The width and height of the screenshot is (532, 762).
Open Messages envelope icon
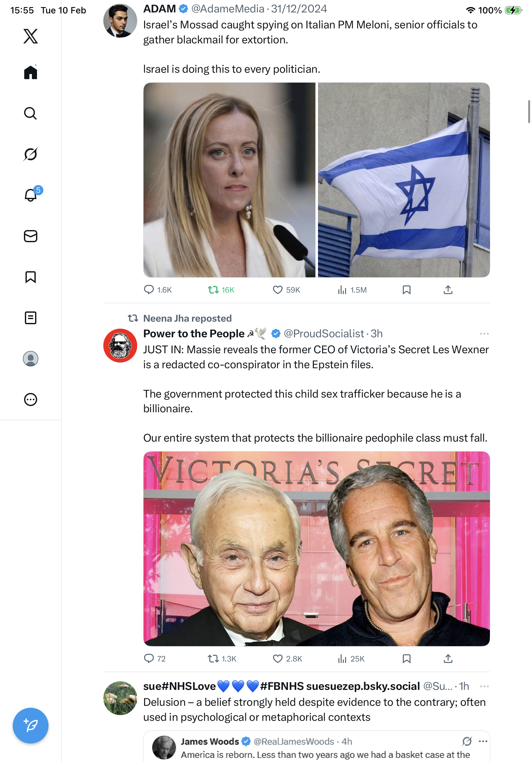click(x=31, y=236)
